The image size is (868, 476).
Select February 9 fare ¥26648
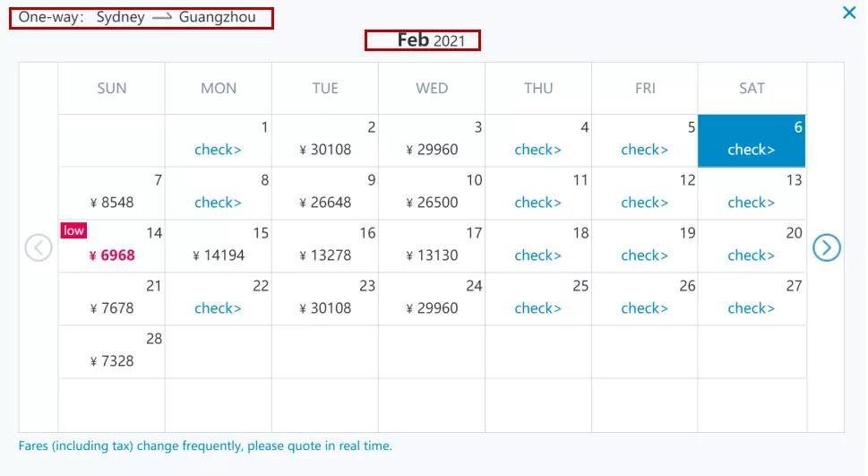[325, 203]
